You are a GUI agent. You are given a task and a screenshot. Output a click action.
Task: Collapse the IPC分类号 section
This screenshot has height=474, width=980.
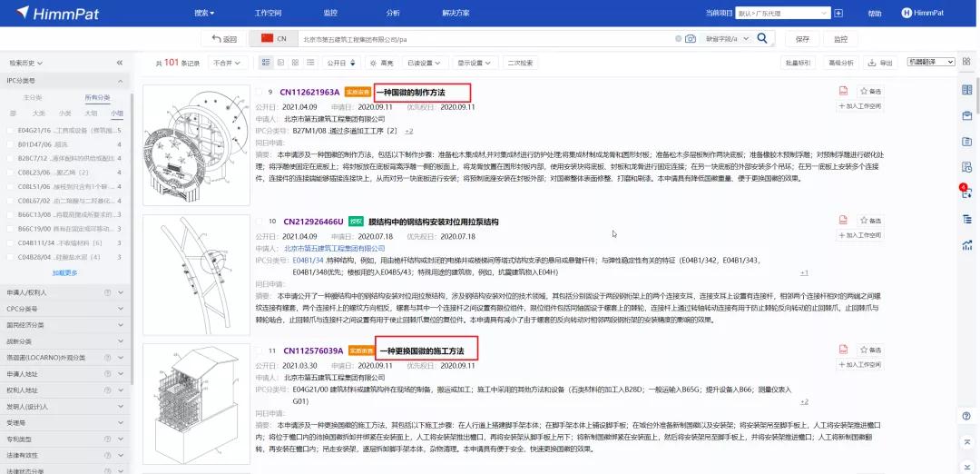pos(121,82)
